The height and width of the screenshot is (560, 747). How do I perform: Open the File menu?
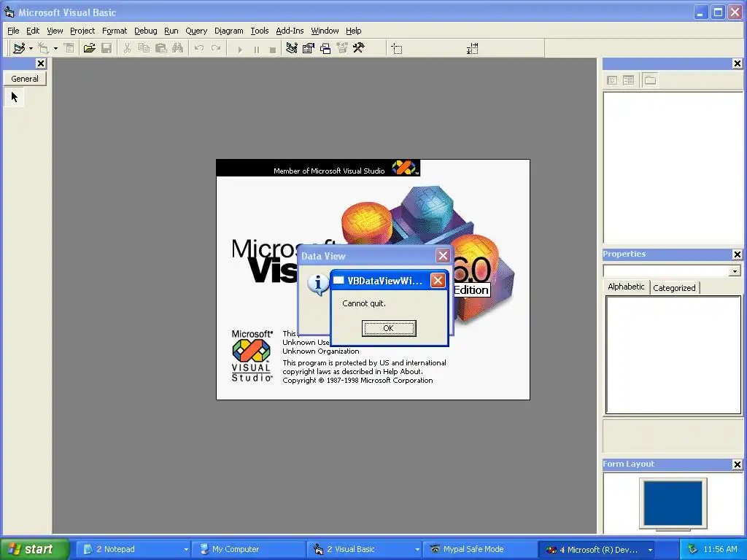(13, 31)
